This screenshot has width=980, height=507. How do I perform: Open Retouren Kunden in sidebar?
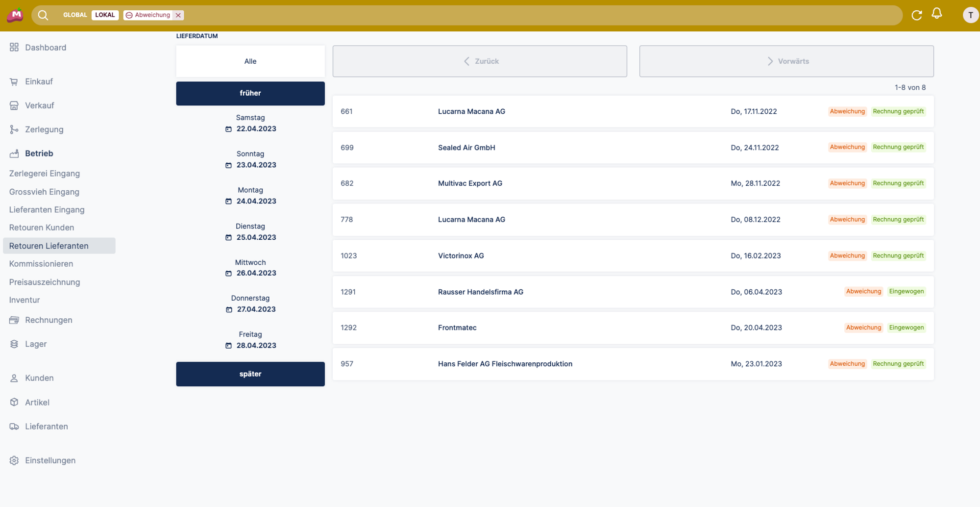[42, 228]
